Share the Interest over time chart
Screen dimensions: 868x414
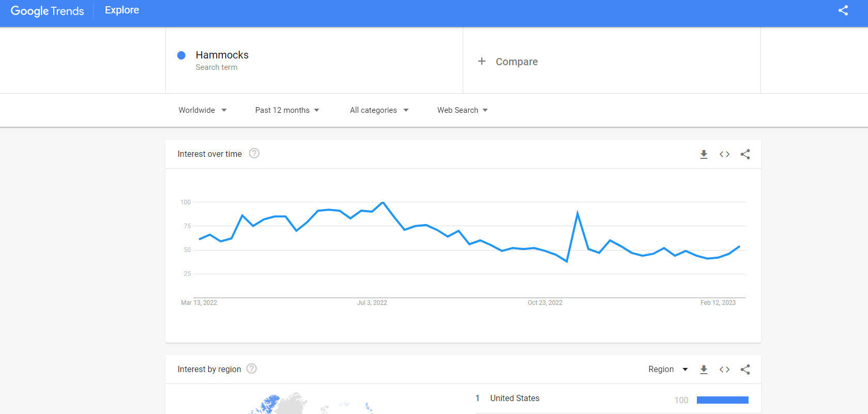point(745,154)
